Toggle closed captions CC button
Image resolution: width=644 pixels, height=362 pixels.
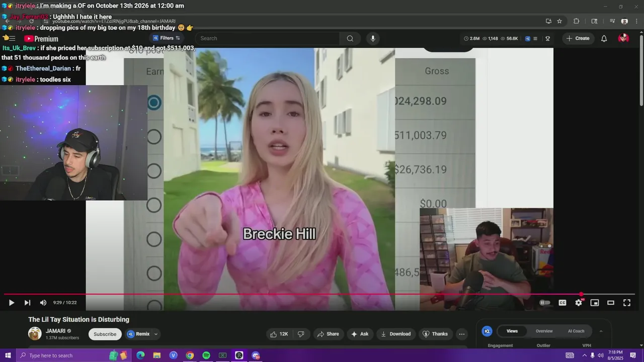tap(562, 303)
